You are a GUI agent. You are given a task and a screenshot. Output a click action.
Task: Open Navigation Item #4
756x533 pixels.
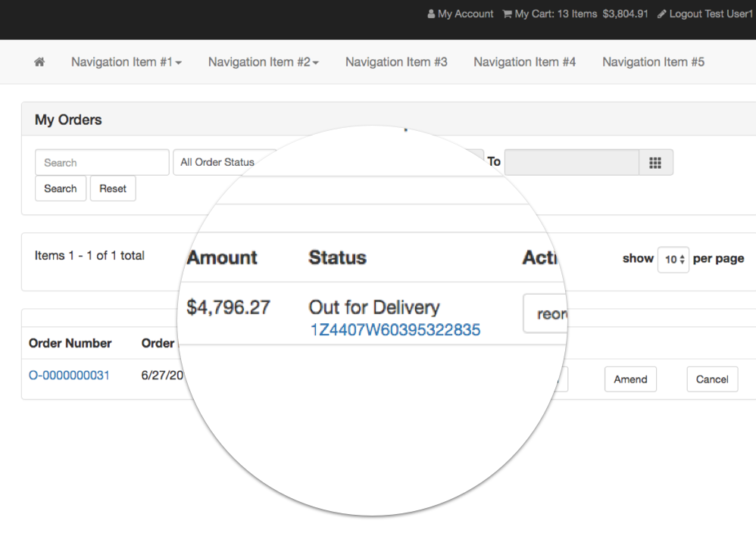(524, 62)
